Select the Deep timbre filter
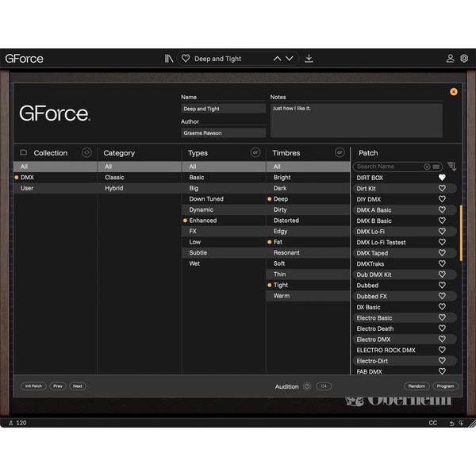 click(308, 199)
